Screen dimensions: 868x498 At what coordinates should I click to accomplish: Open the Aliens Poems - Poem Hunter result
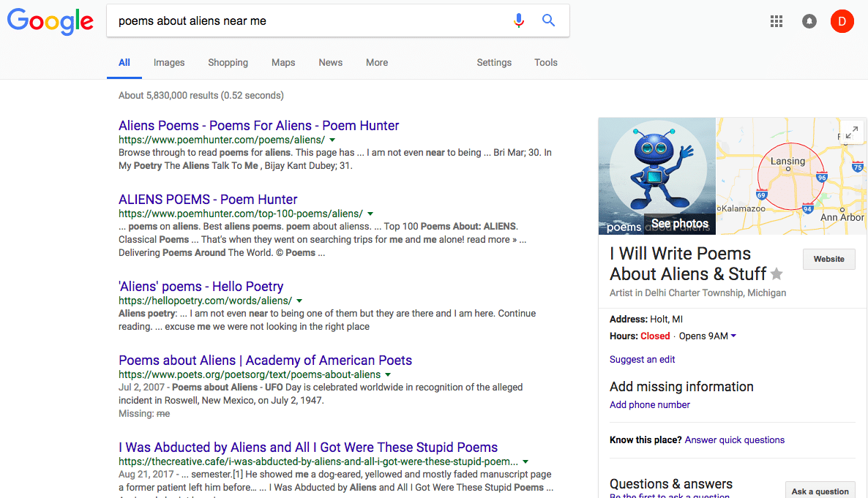pyautogui.click(x=258, y=126)
